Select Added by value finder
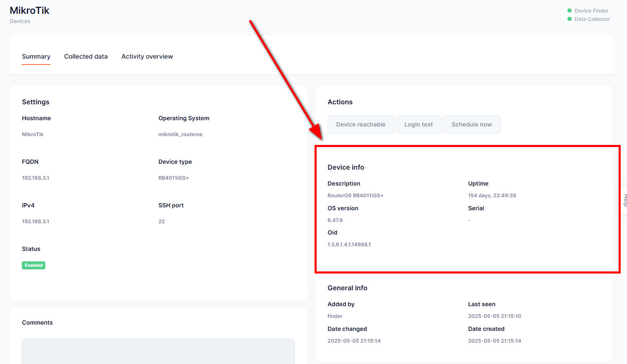 pyautogui.click(x=335, y=316)
